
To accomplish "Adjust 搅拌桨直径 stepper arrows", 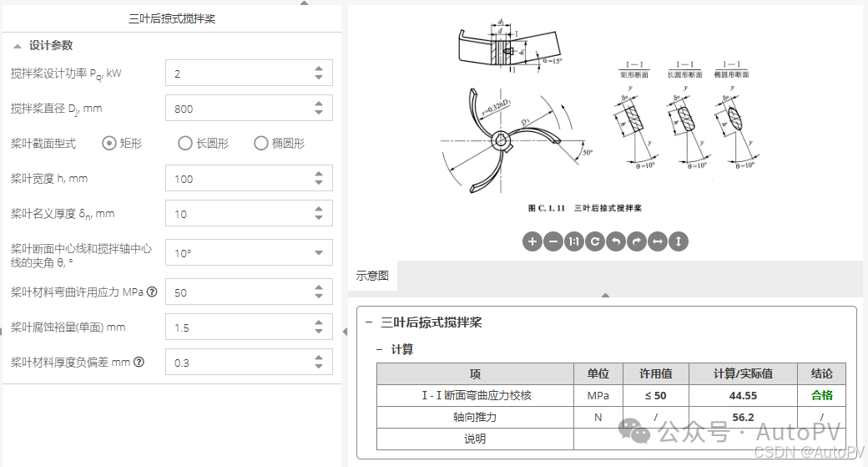I will tap(318, 108).
